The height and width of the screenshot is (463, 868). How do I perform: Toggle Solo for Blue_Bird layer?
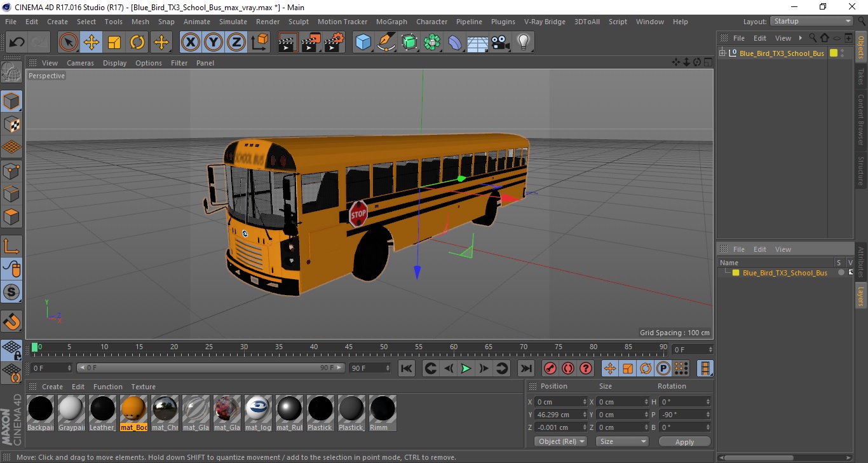(841, 273)
